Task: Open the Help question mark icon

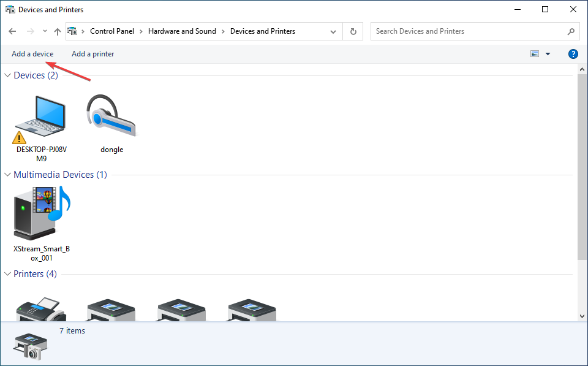Action: (573, 54)
